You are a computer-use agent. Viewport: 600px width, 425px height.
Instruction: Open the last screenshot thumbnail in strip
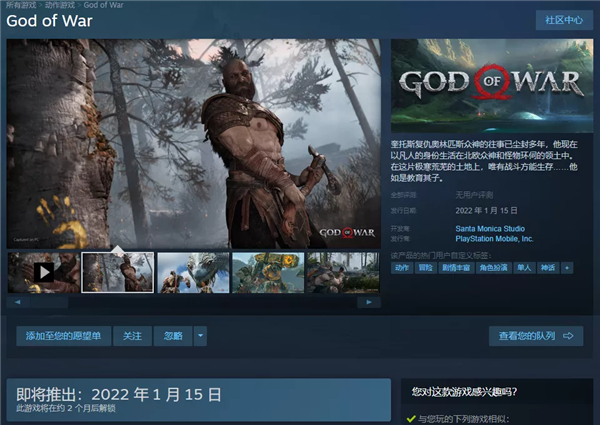coord(344,272)
